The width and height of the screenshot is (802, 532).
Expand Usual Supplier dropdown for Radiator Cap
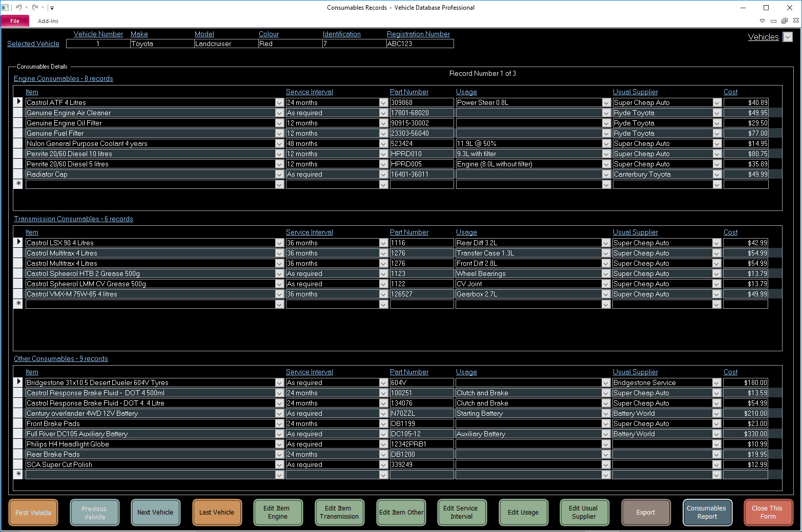(x=717, y=174)
